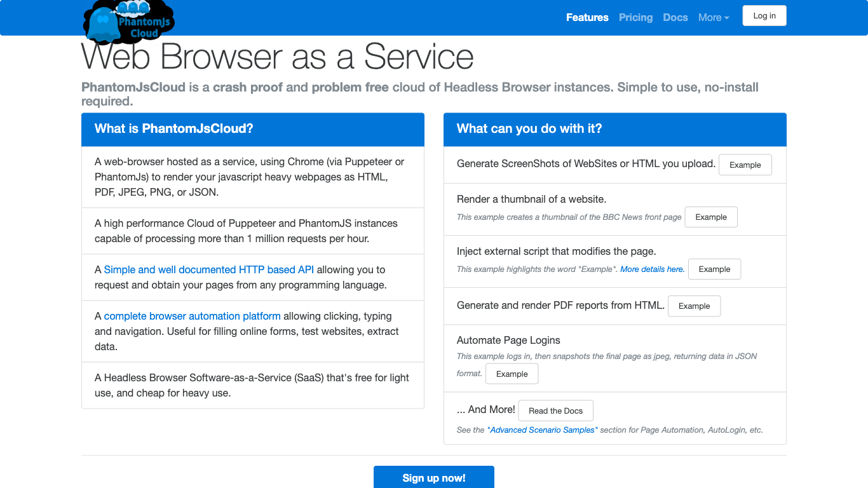
Task: Click Example button for Generate ScreenShots
Action: [745, 165]
